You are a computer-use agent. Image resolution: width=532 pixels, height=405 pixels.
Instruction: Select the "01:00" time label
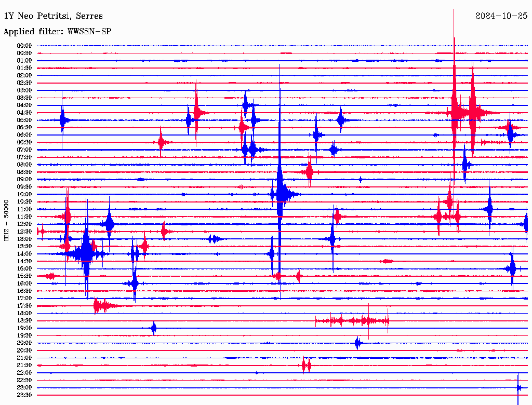(24, 61)
